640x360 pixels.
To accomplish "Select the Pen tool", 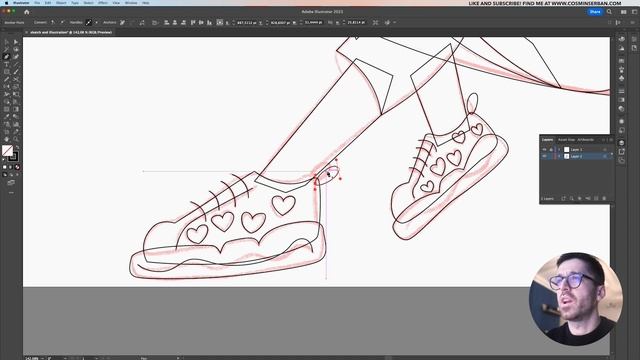I will (x=6, y=57).
